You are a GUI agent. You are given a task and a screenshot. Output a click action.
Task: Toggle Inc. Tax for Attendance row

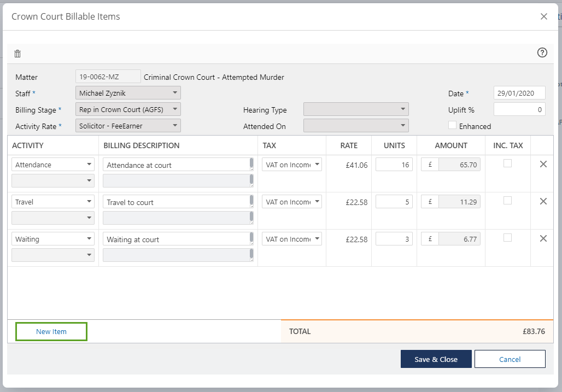tap(507, 163)
